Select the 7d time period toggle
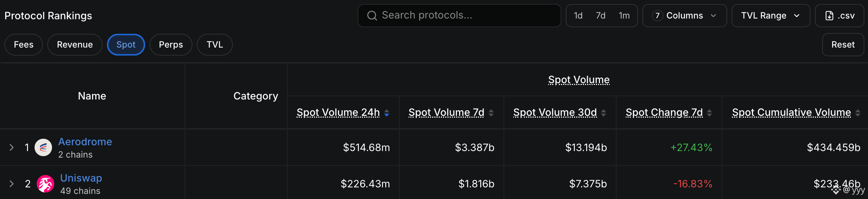 click(601, 16)
